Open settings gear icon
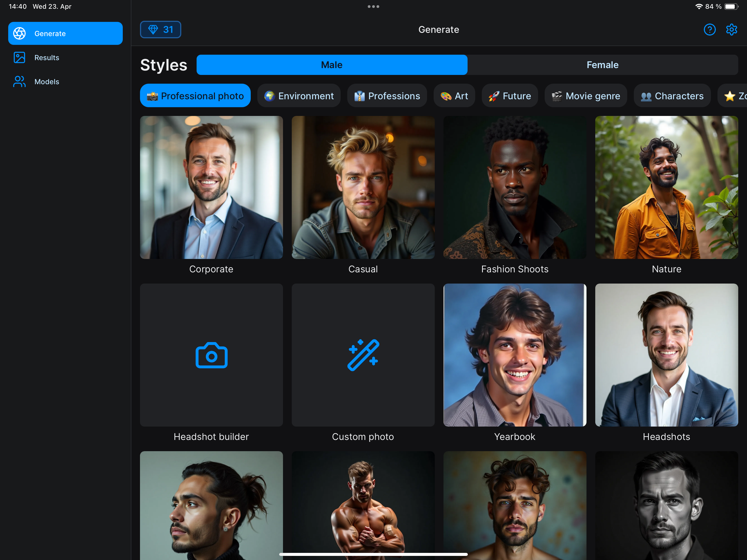The width and height of the screenshot is (747, 560). tap(731, 30)
